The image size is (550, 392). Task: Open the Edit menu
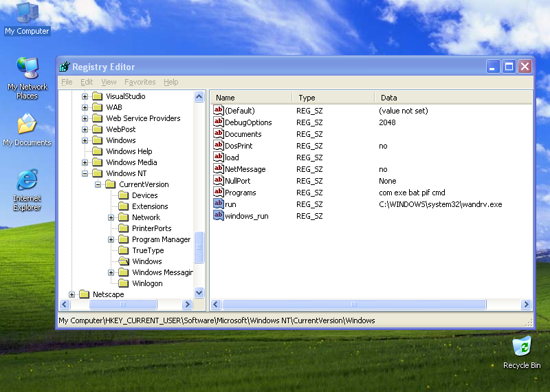tap(87, 82)
